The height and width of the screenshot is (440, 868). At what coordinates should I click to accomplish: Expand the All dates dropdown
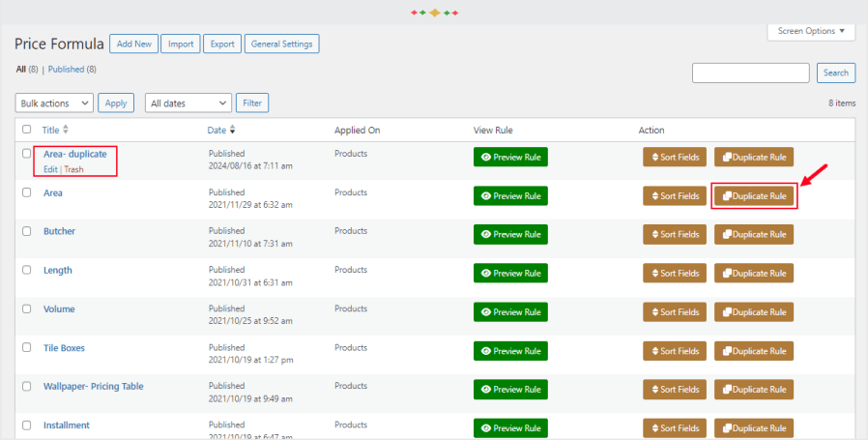click(188, 103)
